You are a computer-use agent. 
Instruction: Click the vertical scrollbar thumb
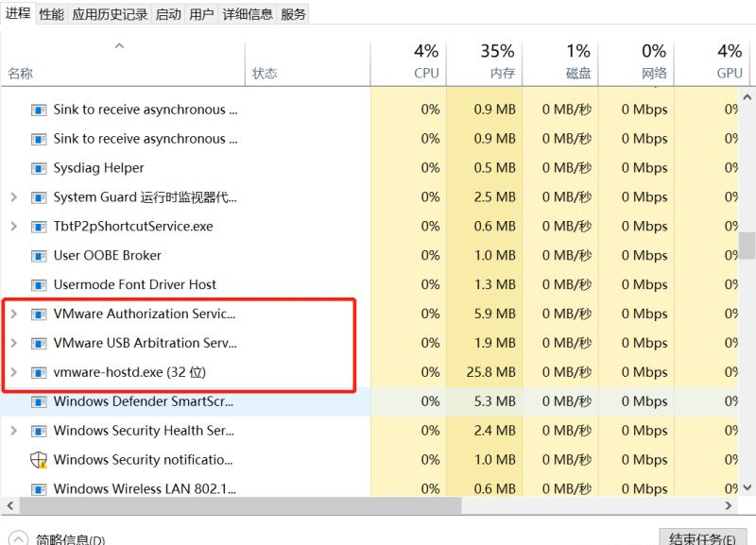tap(747, 244)
